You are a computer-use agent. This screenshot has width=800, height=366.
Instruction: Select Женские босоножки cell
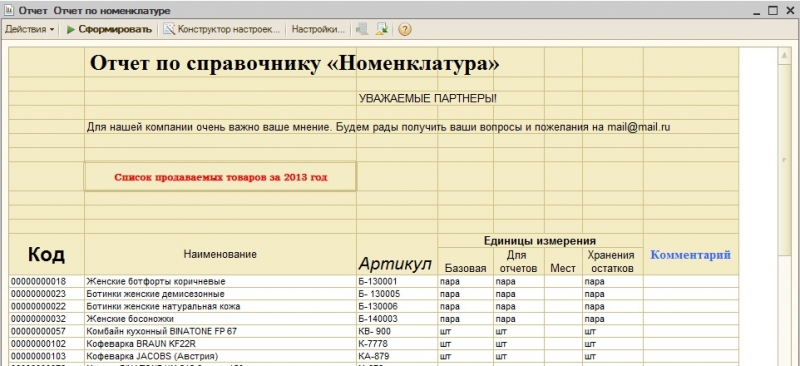point(220,319)
